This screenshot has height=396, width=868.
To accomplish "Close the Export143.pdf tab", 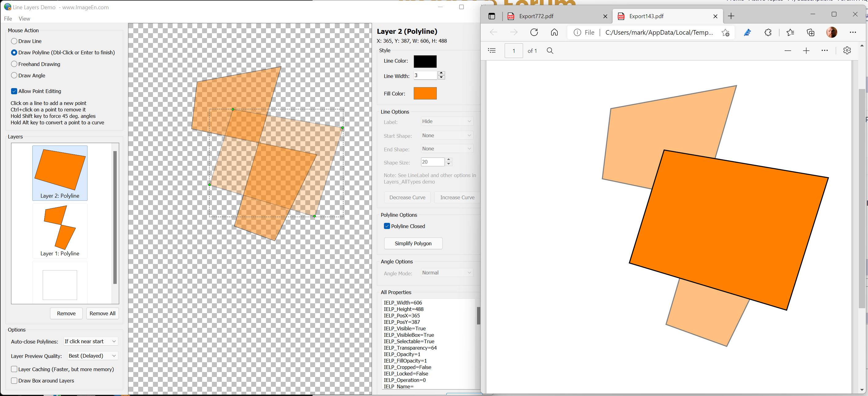I will click(715, 16).
